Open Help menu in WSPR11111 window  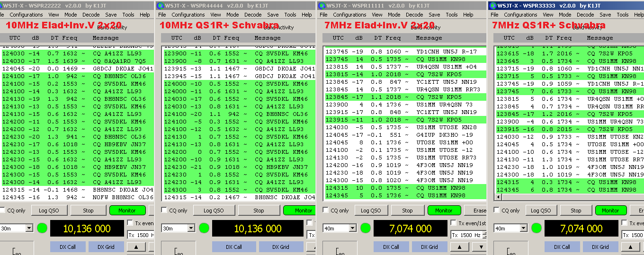[468, 15]
